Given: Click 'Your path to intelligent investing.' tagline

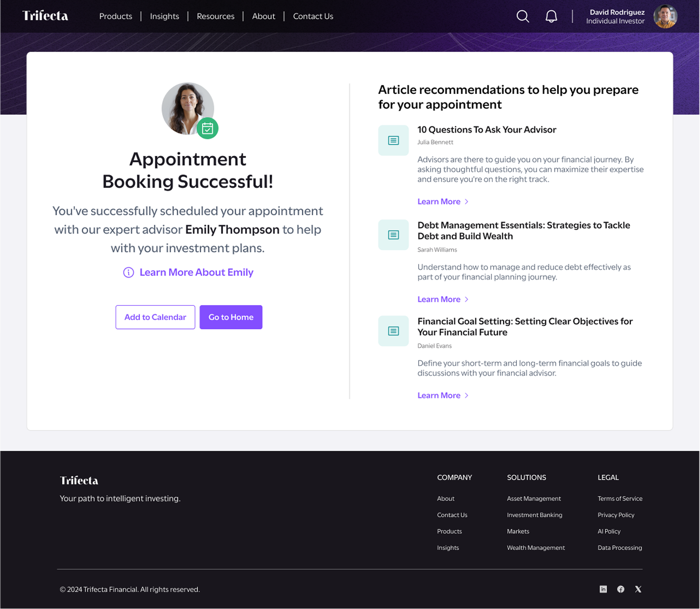Looking at the screenshot, I should (120, 499).
